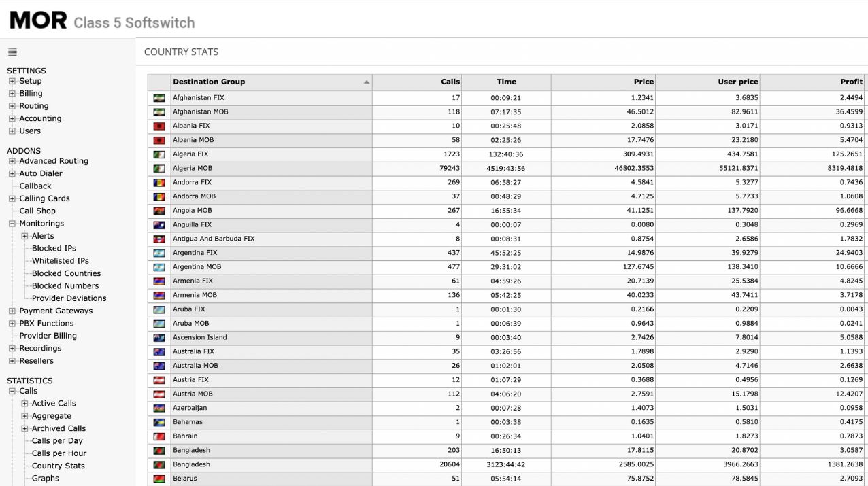This screenshot has height=486, width=868.
Task: Expand the Billing settings node
Action: coord(12,94)
